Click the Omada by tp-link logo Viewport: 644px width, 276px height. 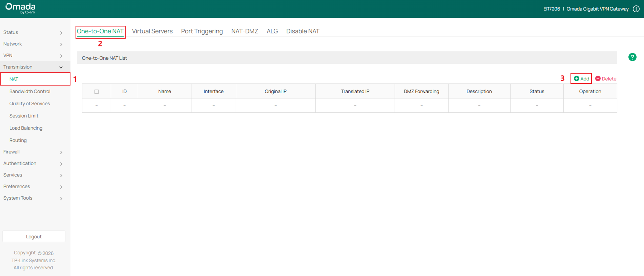click(21, 8)
